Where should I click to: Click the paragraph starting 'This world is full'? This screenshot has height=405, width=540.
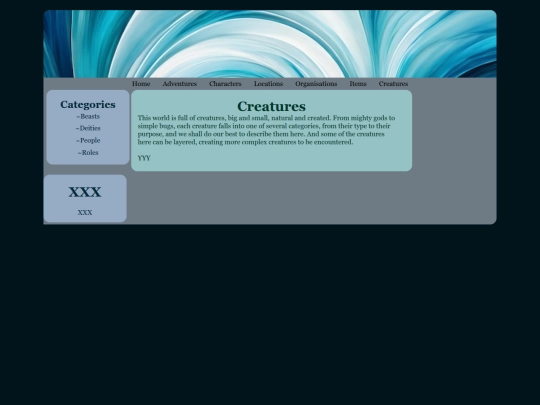(266, 130)
